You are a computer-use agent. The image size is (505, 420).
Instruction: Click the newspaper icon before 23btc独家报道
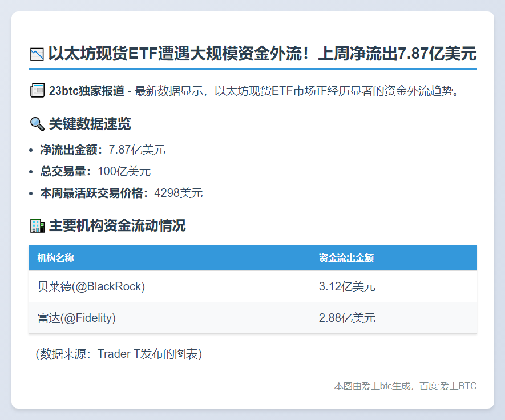coord(37,91)
